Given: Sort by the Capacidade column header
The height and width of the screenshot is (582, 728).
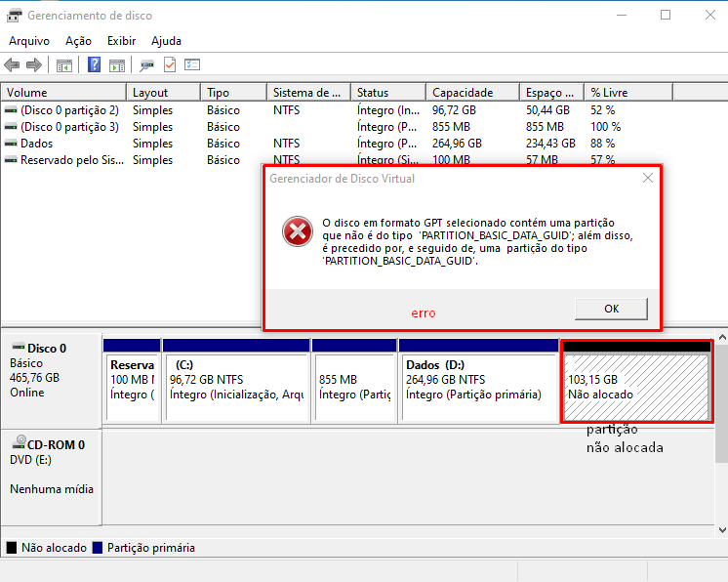Looking at the screenshot, I should coord(472,93).
